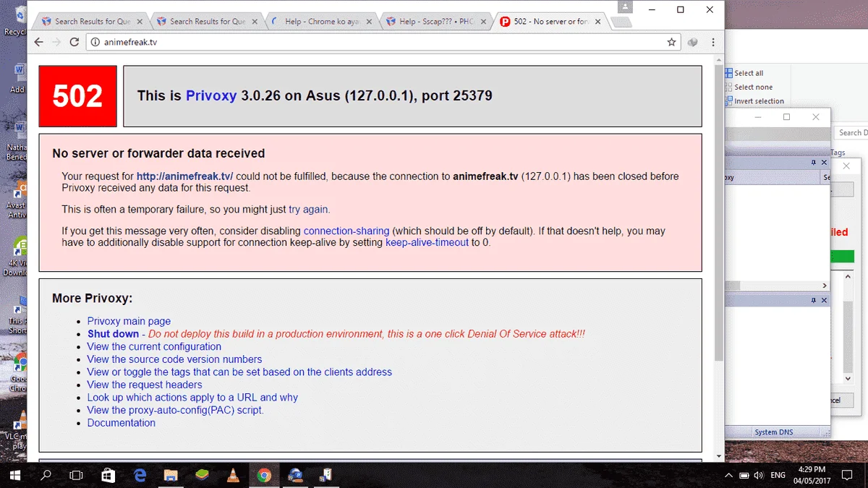This screenshot has width=868, height=488.
Task: Click the extension icon beside the bookmark star
Action: (693, 42)
